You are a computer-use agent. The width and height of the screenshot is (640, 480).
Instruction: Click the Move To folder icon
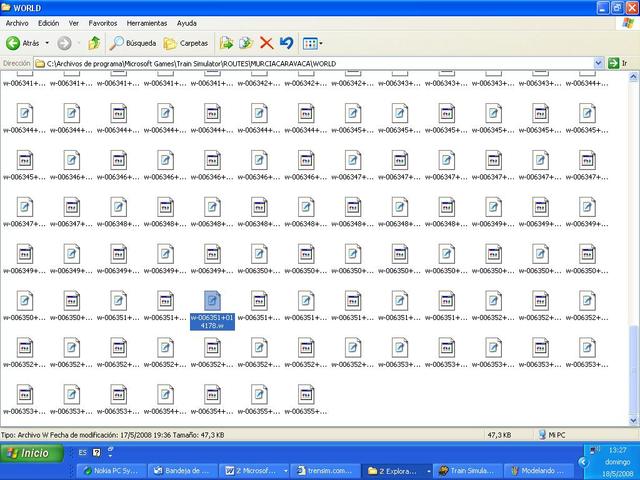click(227, 43)
